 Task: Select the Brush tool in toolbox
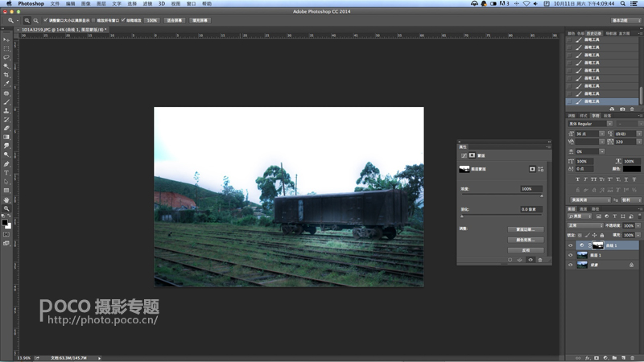tap(6, 102)
